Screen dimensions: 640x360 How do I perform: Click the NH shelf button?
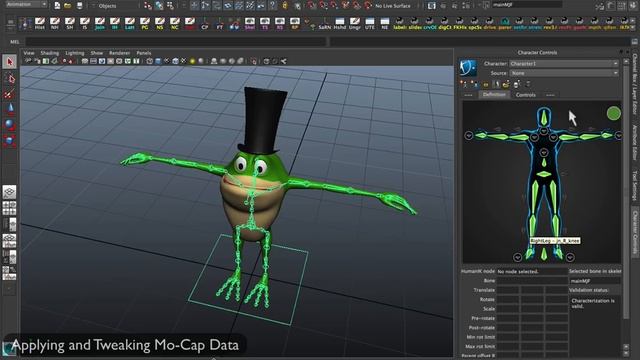tap(55, 24)
